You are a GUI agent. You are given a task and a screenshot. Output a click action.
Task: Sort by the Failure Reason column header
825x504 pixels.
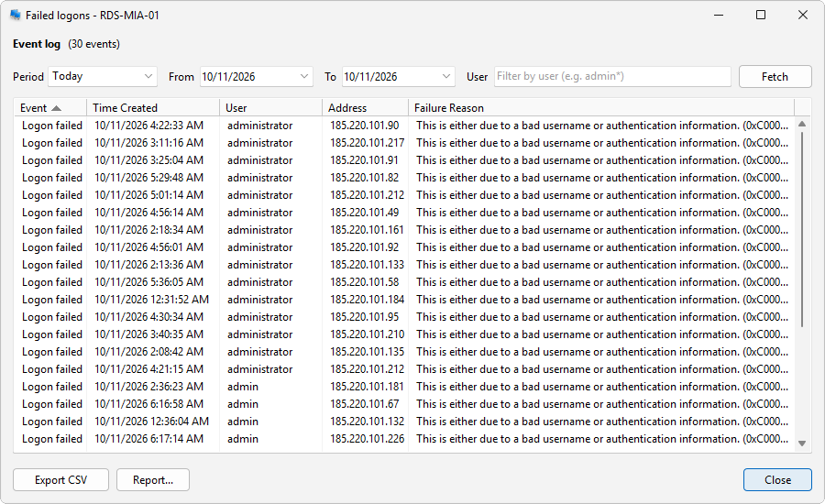(601, 108)
